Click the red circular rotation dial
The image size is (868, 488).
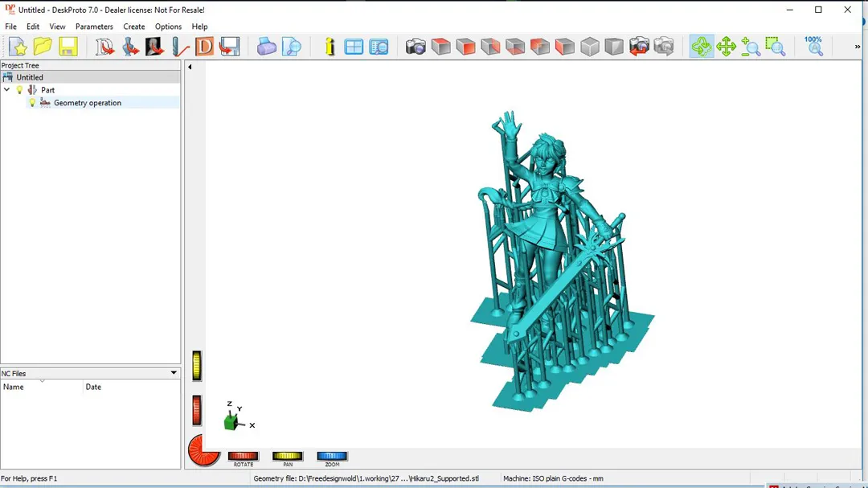coord(202,450)
